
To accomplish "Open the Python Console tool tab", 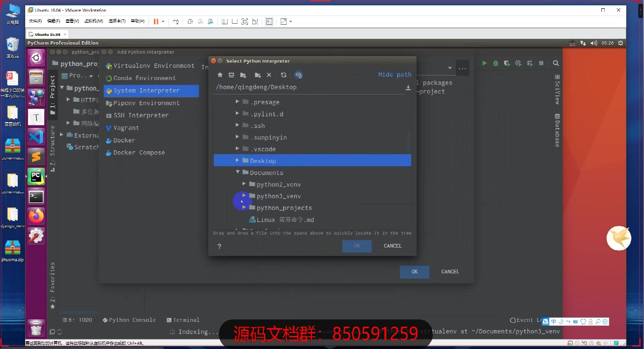I will coord(129,320).
